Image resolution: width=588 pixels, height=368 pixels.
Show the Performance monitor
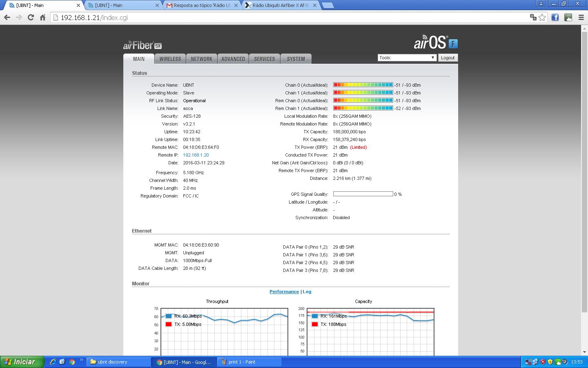coord(284,292)
